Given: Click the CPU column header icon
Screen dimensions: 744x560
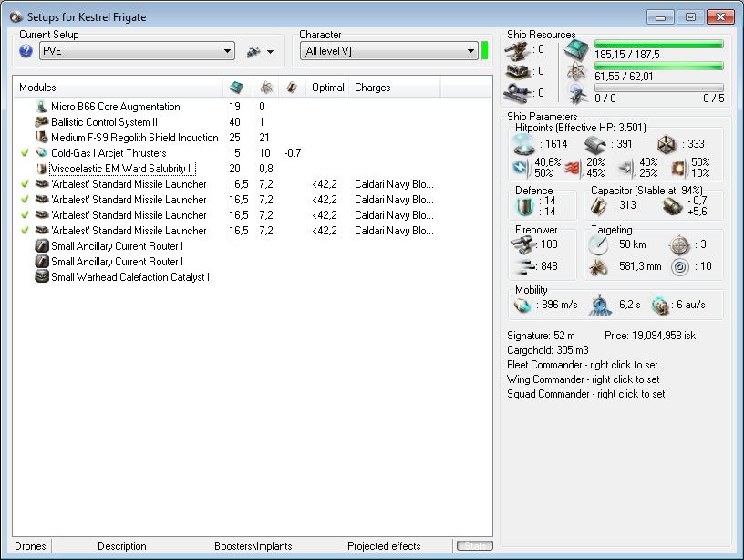Looking at the screenshot, I should click(x=236, y=88).
